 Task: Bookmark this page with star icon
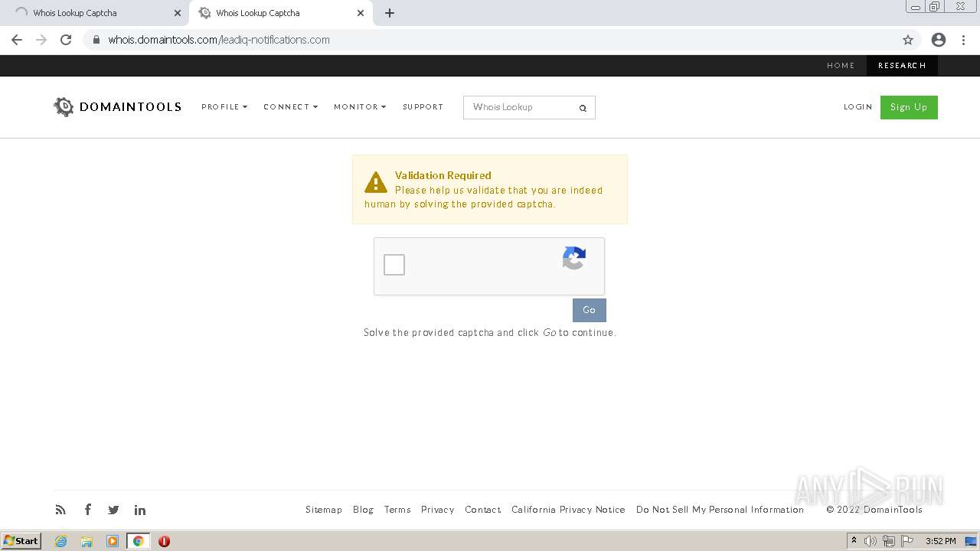(x=908, y=40)
